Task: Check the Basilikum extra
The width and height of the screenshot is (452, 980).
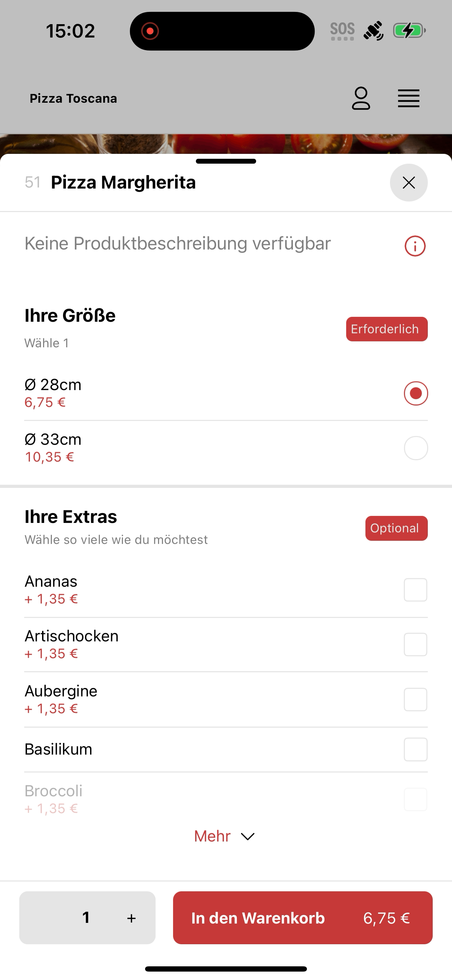Action: coord(416,749)
